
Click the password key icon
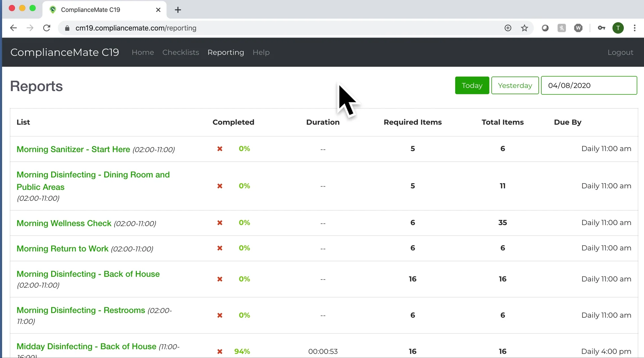coord(601,28)
